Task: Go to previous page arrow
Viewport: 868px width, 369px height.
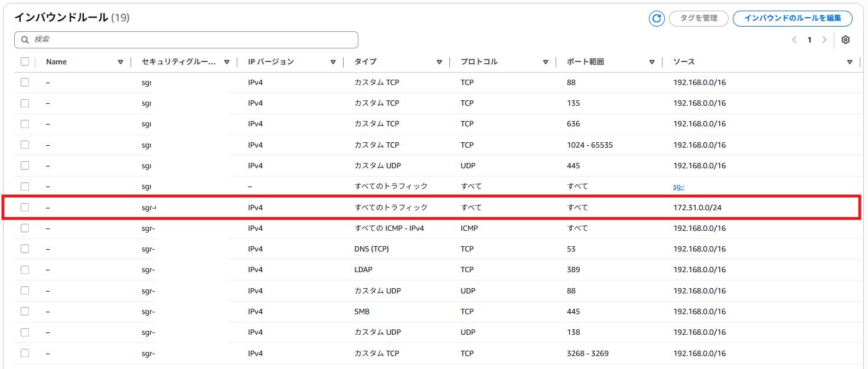Action: pyautogui.click(x=794, y=40)
